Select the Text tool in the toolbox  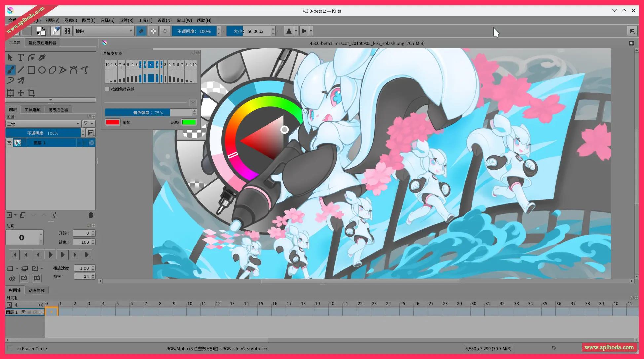20,58
